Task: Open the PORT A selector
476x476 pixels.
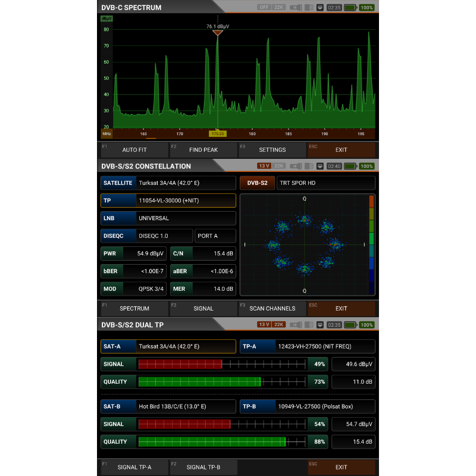Action: [x=215, y=236]
